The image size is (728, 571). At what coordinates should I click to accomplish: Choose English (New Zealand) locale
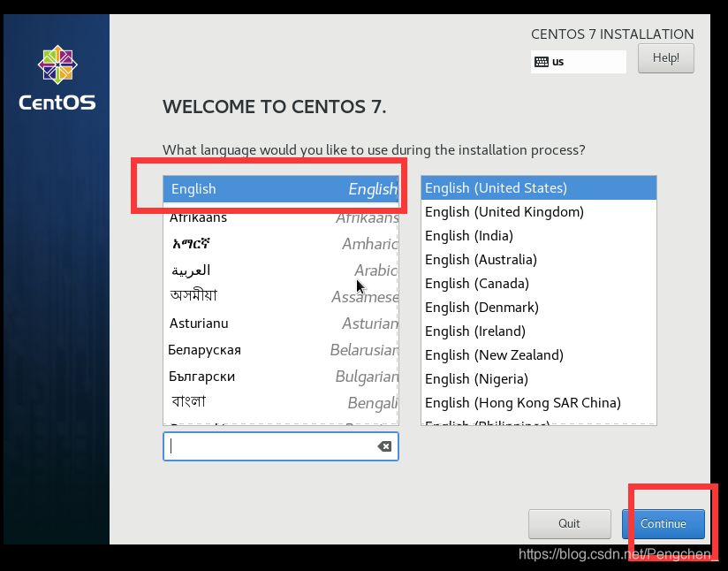(539, 355)
